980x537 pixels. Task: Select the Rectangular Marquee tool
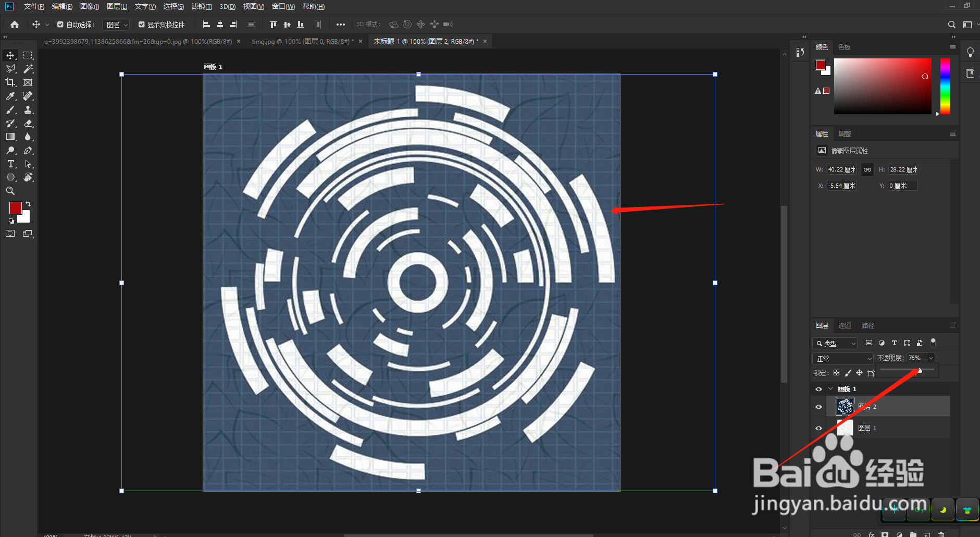click(x=28, y=55)
